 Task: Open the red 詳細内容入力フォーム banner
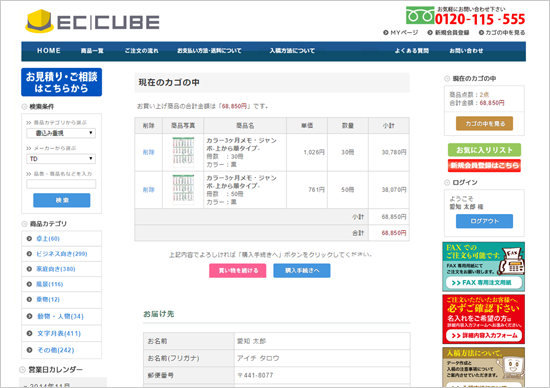click(x=483, y=319)
